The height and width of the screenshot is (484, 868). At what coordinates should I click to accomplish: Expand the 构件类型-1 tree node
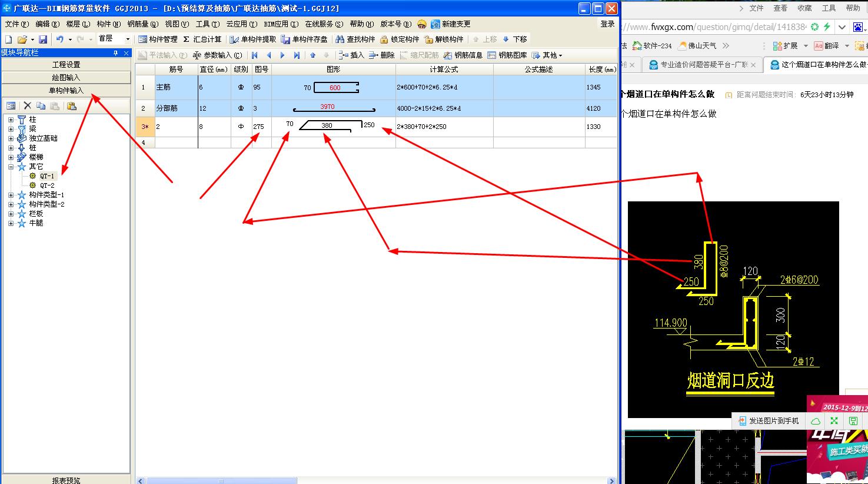11,195
